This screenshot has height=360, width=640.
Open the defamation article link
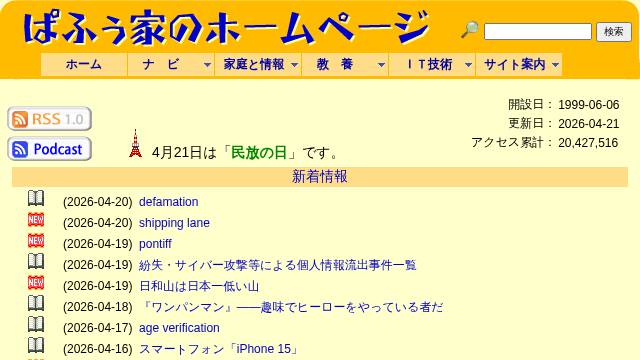coord(169,202)
